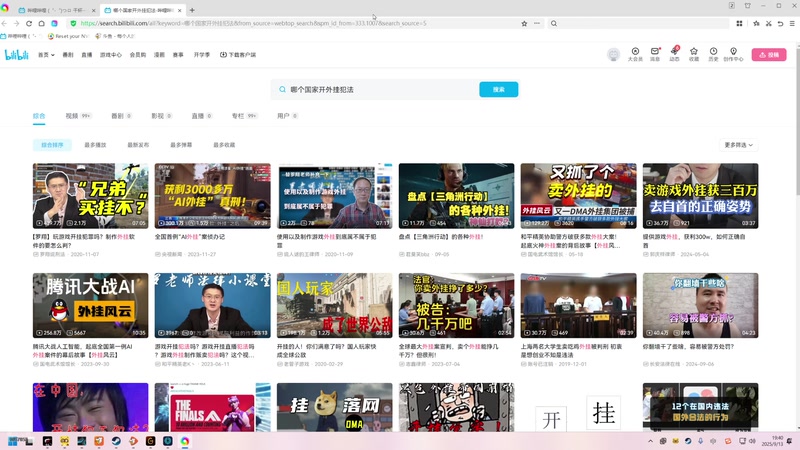Click the browser forward arrow
Image resolution: width=800 pixels, height=450 pixels.
click(x=16, y=23)
